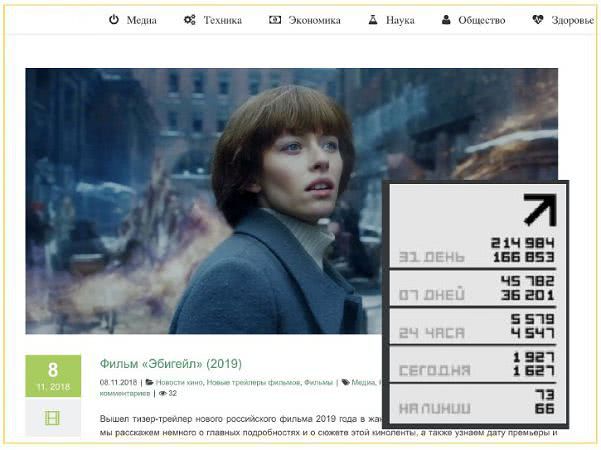This screenshot has width=601, height=450.
Task: Click the heartbeat icon beside Здоровье
Action: pos(538,19)
